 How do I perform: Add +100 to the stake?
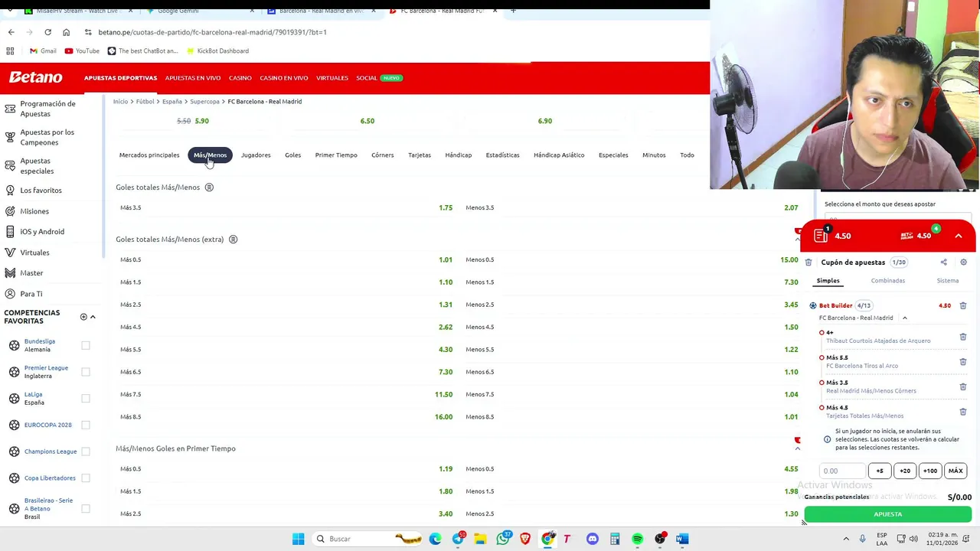(930, 471)
